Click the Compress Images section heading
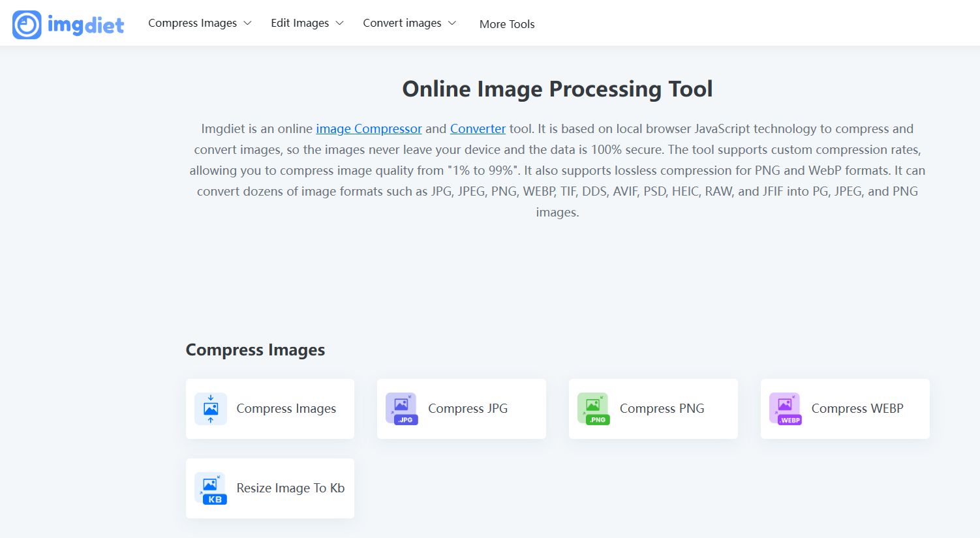 pyautogui.click(x=255, y=350)
